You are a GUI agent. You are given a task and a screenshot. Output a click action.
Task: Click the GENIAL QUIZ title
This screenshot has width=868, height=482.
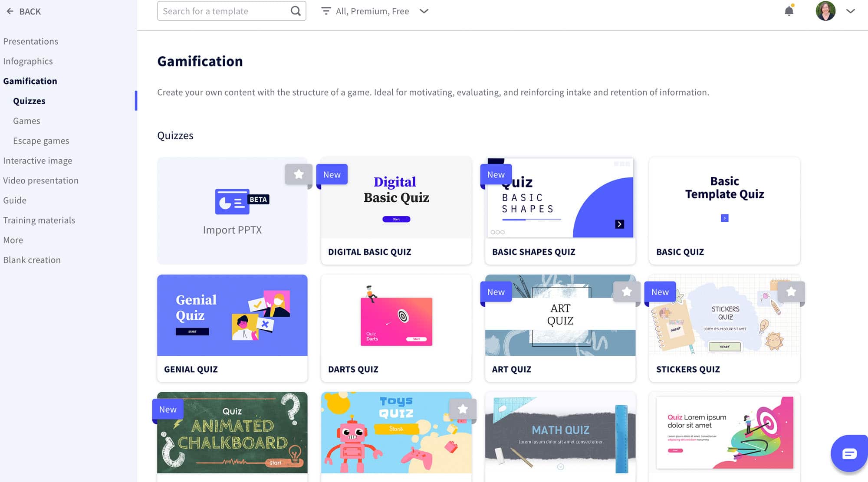coord(191,369)
